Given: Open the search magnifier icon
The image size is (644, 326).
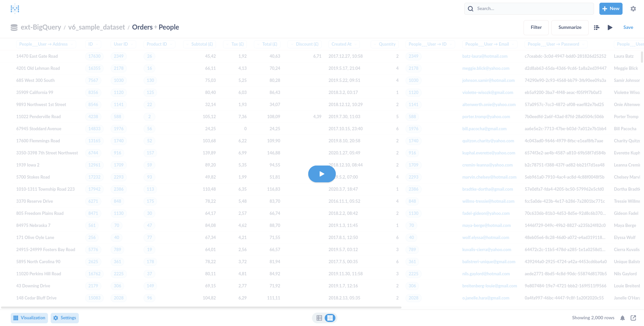Looking at the screenshot, I should click(471, 8).
